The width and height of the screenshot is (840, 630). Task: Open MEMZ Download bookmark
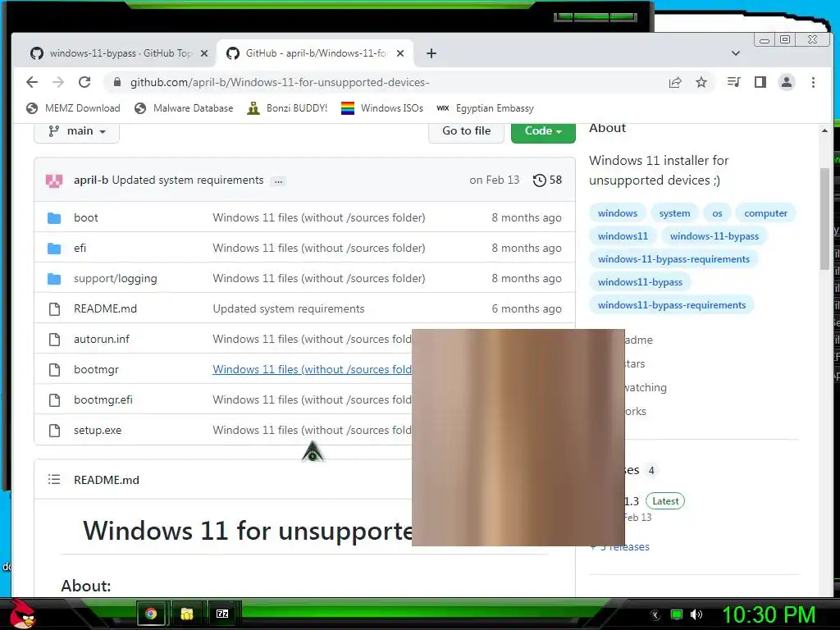[73, 108]
